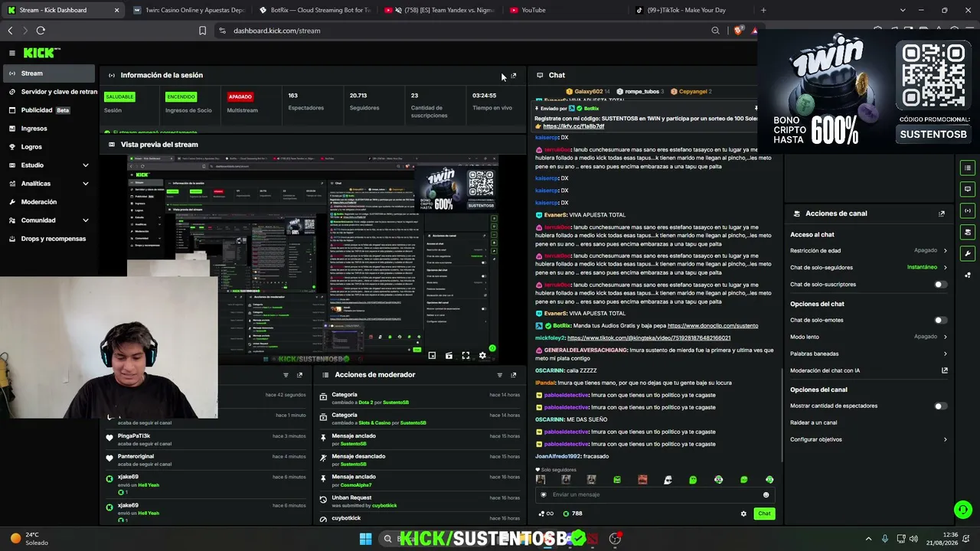Viewport: 980px width, 551px height.
Task: Click the Dota 2 category link
Action: point(365,403)
